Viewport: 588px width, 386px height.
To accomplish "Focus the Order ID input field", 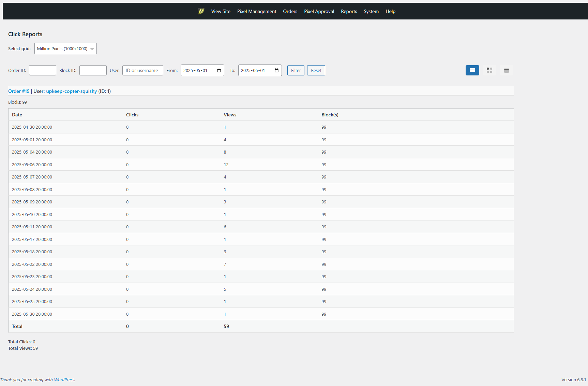I will point(43,70).
